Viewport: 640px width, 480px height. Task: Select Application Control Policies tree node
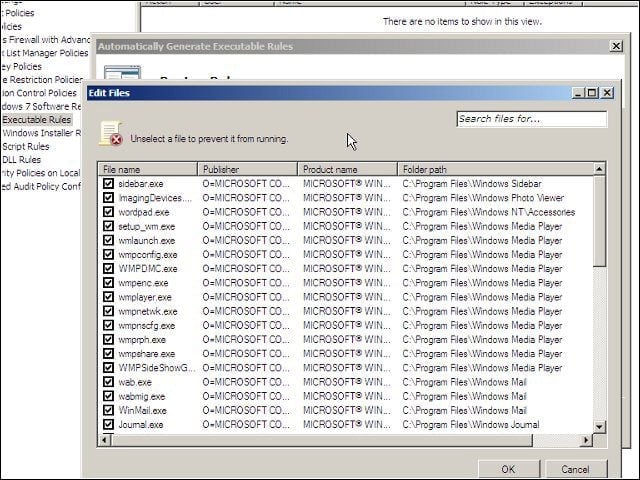point(39,93)
